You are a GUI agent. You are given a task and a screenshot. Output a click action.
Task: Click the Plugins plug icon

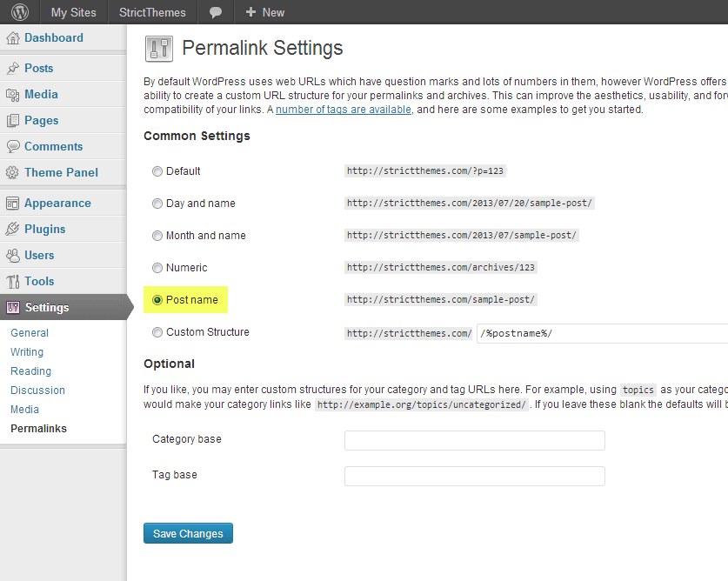pos(13,230)
